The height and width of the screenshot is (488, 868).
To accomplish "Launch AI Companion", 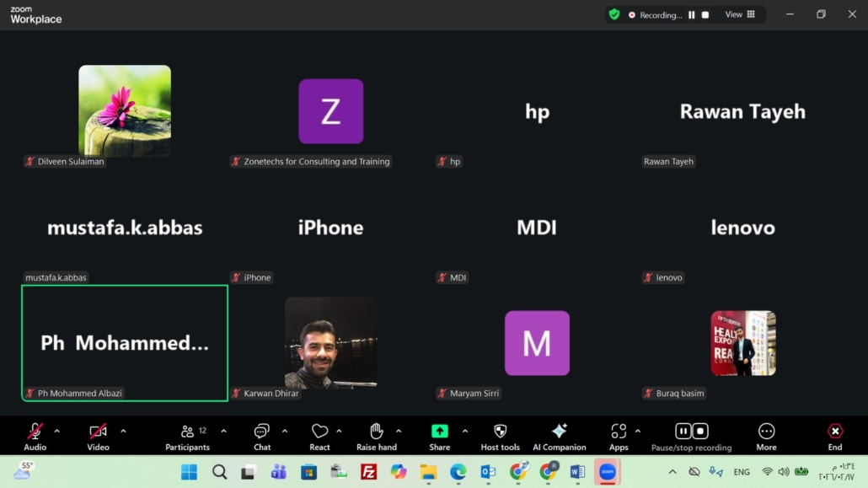I will click(559, 437).
